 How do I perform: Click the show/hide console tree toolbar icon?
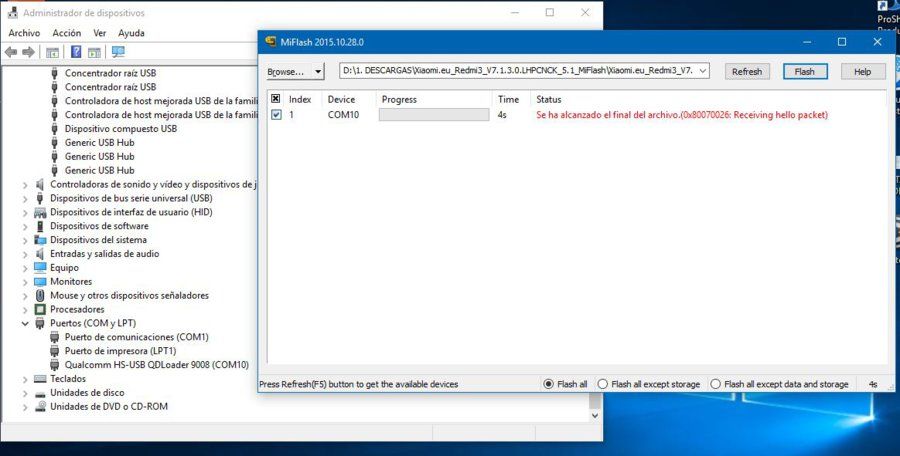[x=52, y=52]
